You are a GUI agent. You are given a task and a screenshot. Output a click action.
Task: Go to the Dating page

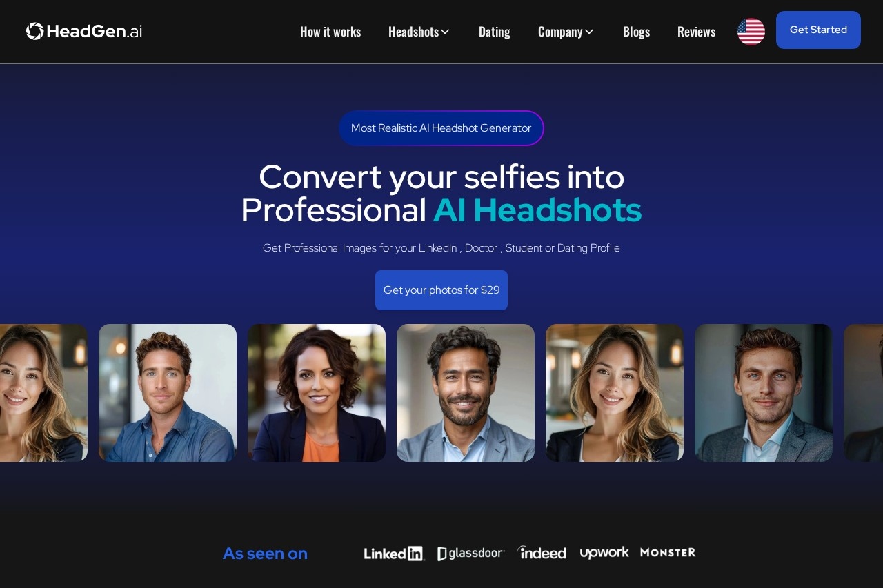[494, 32]
